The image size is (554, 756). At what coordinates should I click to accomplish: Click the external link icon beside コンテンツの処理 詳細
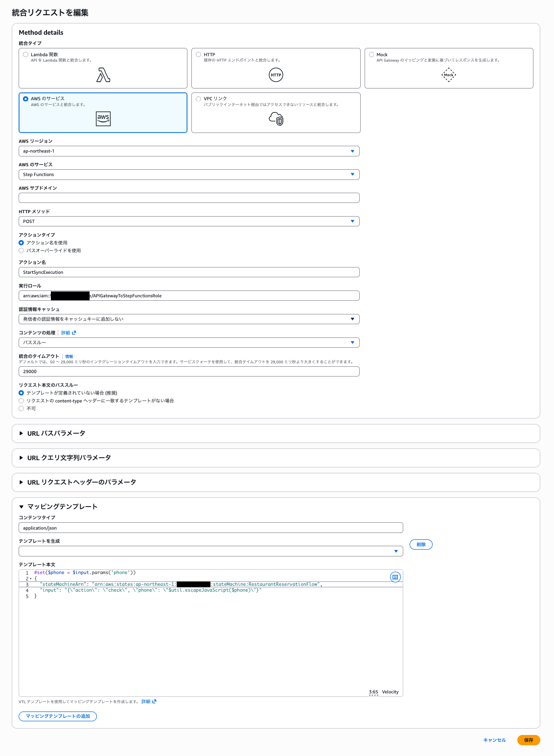pos(74,333)
